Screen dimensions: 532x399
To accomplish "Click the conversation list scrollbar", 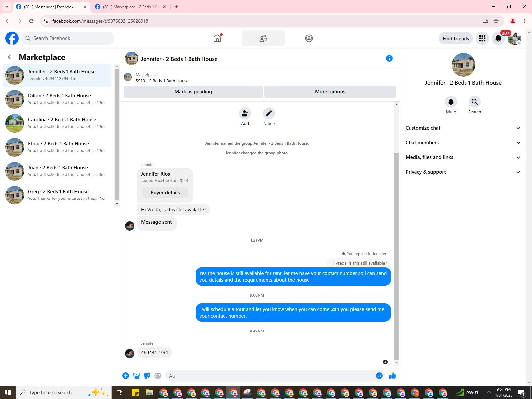I will [117, 134].
